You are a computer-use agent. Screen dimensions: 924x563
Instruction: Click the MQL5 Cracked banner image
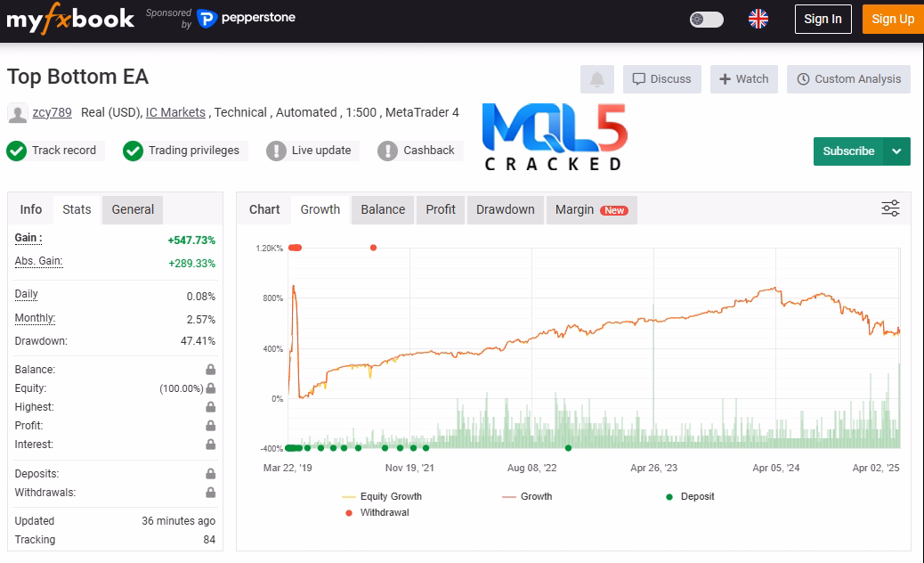(x=555, y=137)
